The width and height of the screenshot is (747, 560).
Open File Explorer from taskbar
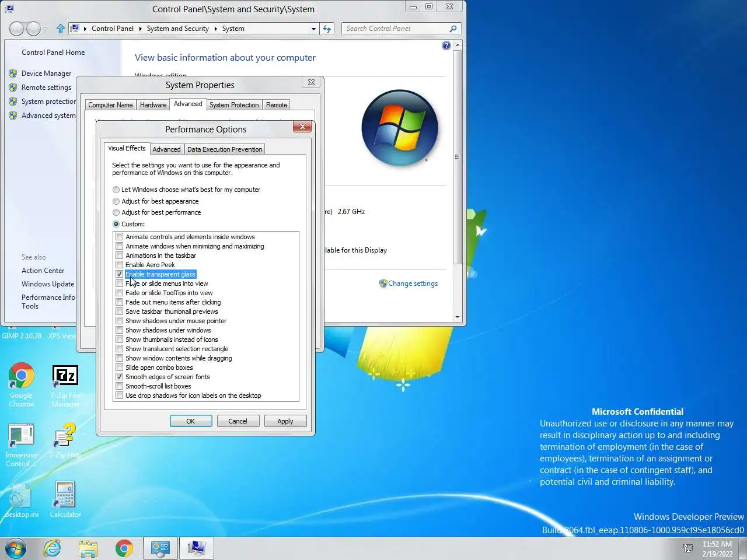[x=88, y=548]
